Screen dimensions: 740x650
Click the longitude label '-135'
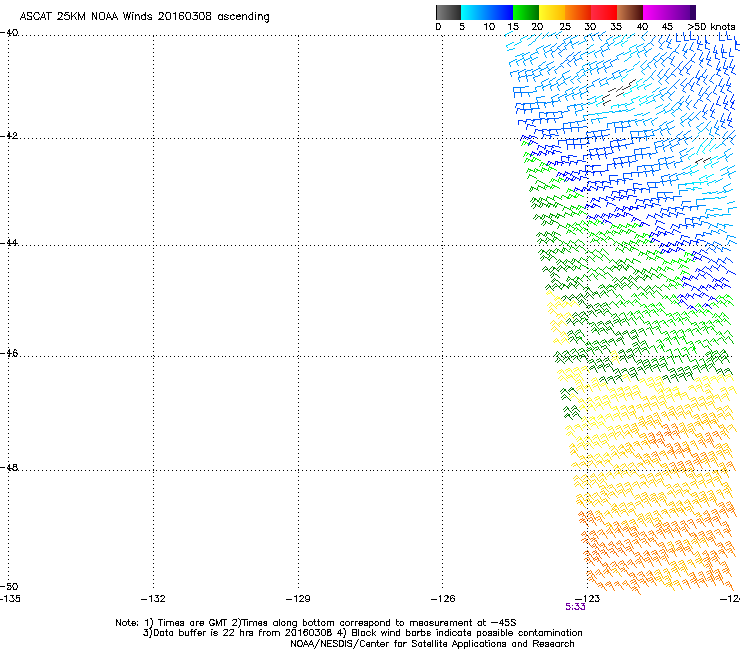[10, 599]
